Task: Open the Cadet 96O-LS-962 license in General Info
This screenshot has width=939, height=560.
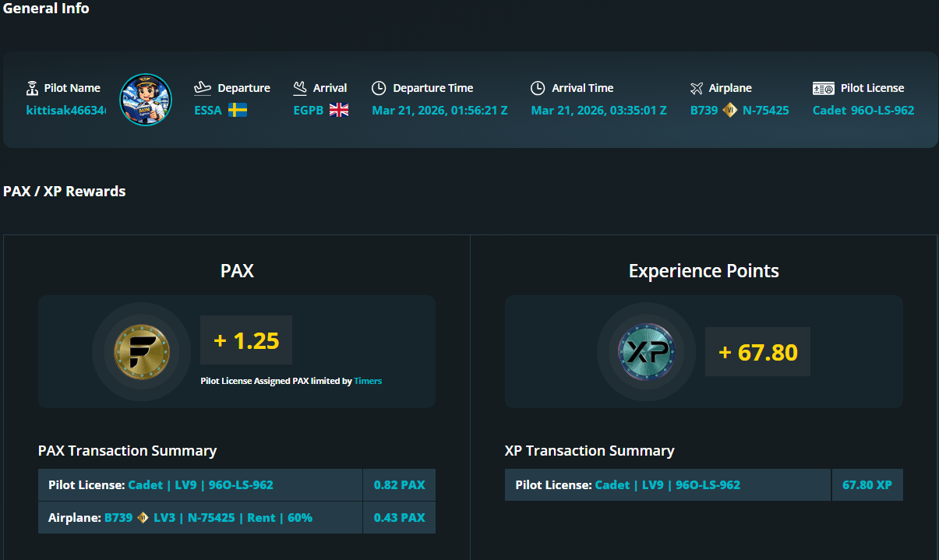Action: point(863,110)
